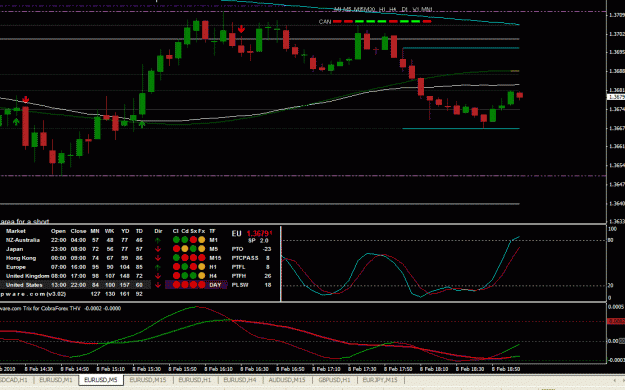Screen dimensions: 625x390
Task: Click the red Fx signal dot in DAY row
Action: [x=202, y=285]
